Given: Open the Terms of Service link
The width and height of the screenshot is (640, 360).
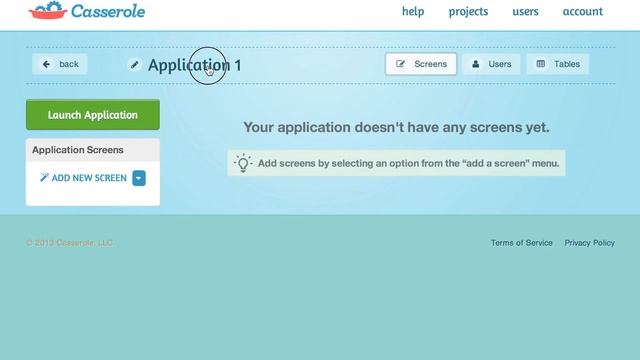Looking at the screenshot, I should coord(521,243).
